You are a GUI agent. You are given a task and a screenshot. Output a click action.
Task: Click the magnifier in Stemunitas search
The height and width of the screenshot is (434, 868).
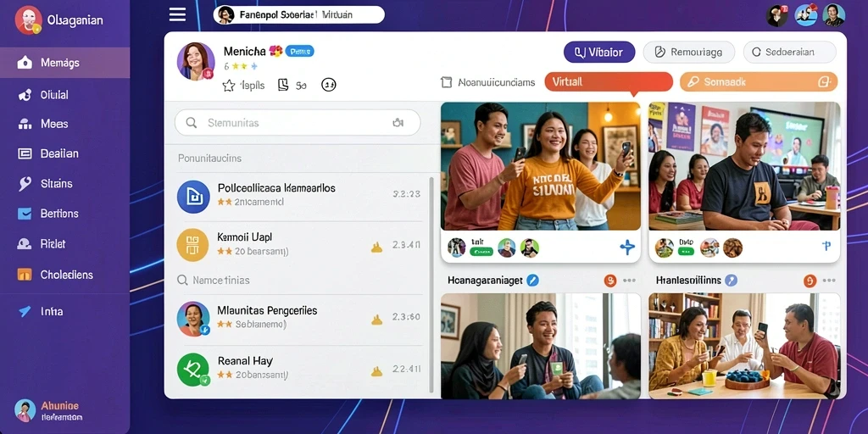click(192, 123)
